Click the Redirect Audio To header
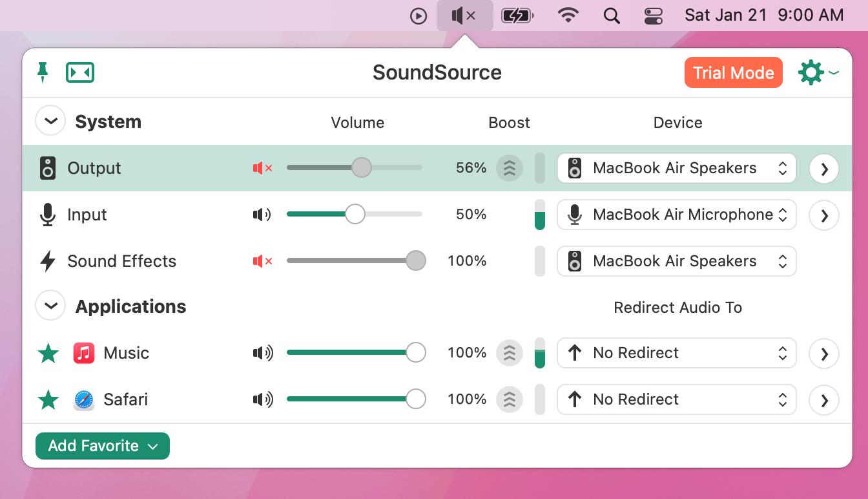 tap(677, 308)
